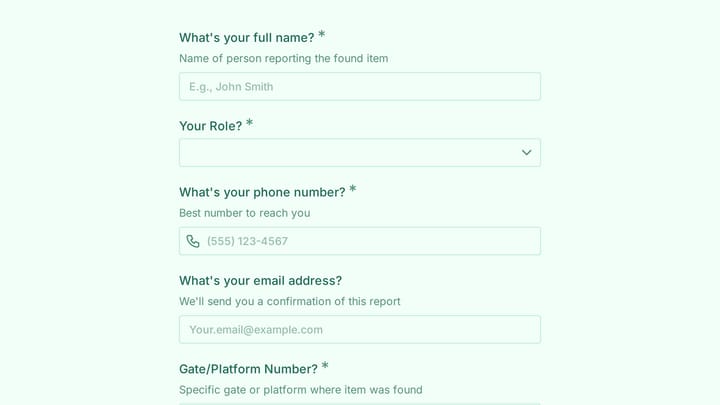Click the Your Role dropdown chevron arrow

526,152
